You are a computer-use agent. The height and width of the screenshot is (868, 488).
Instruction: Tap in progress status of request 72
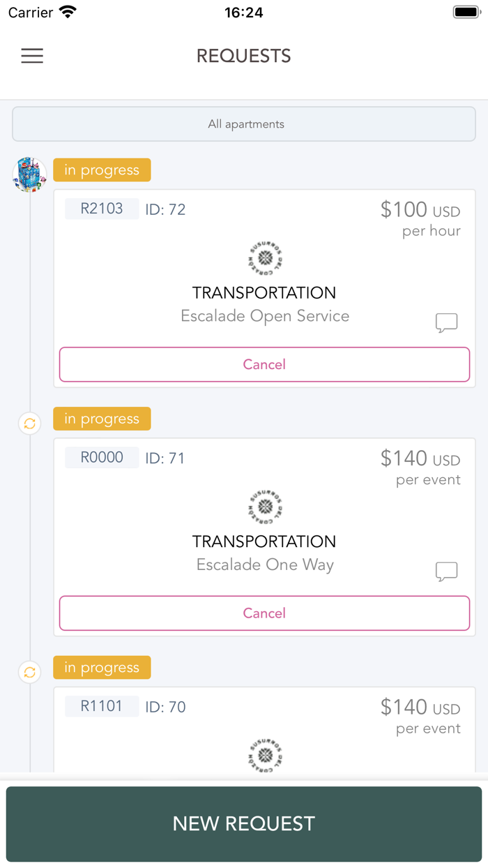(x=102, y=170)
